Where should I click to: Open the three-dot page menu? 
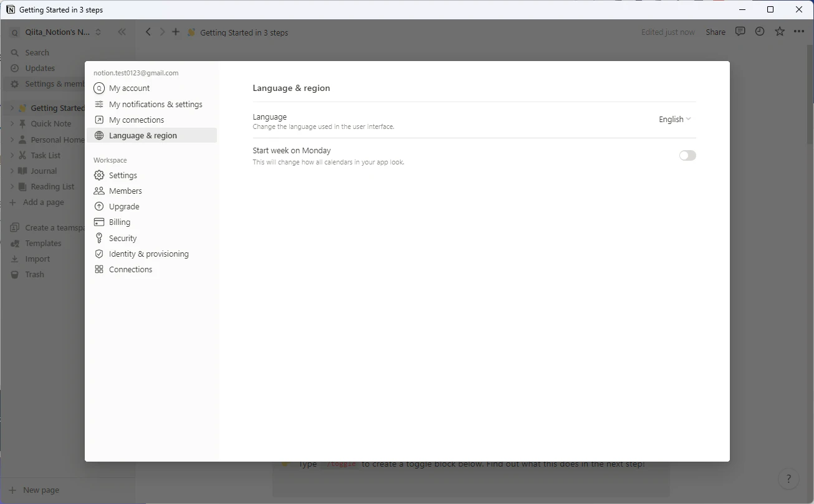coord(799,32)
